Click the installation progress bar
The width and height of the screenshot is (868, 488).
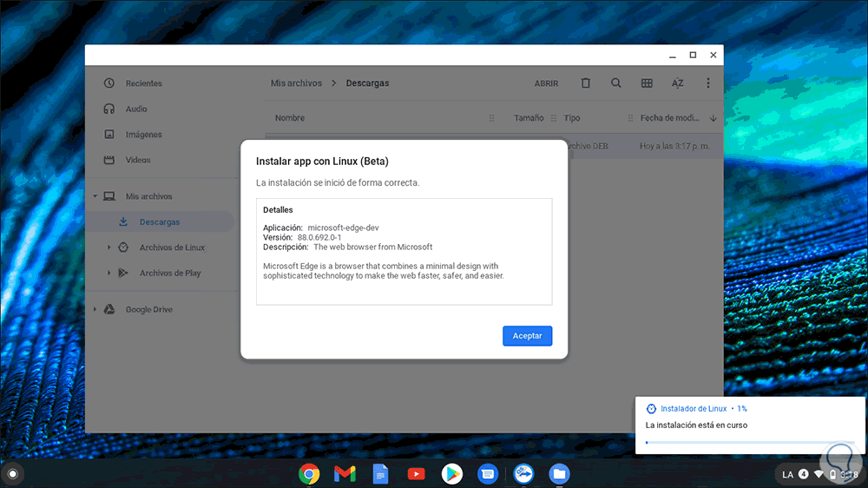tap(750, 442)
